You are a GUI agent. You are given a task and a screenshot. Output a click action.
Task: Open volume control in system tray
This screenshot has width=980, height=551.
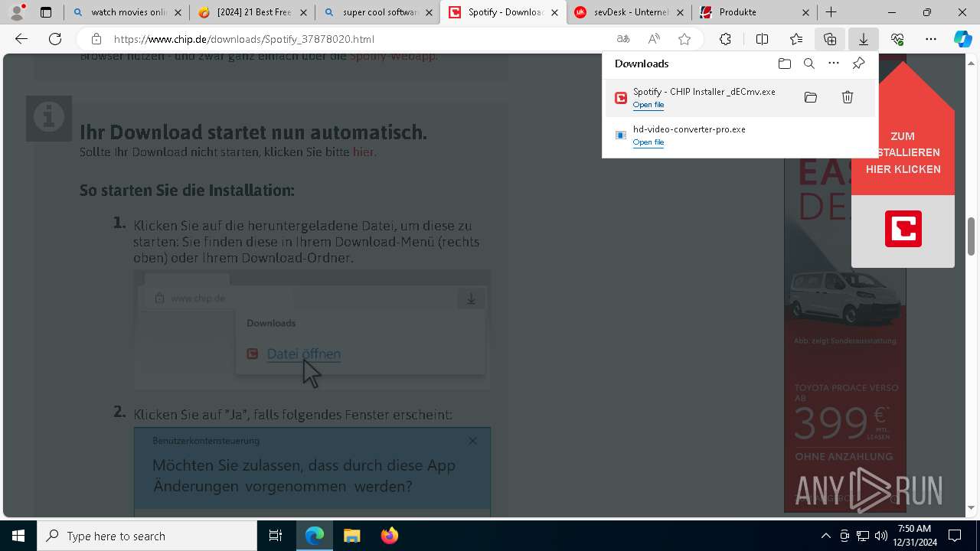880,536
